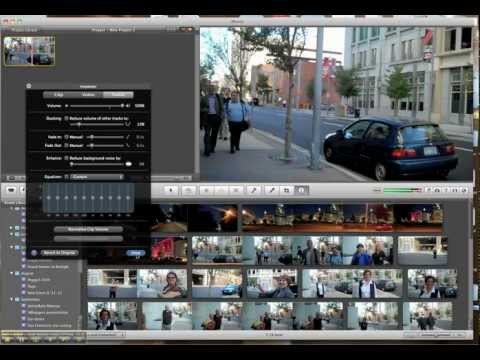Open the voiceover microphone tool

(x=271, y=190)
